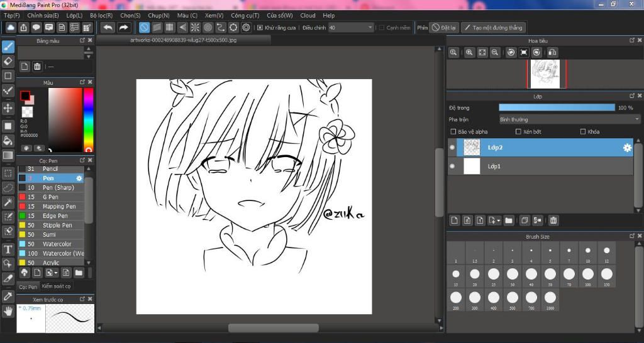Click the navigator preview thumbnail

pyautogui.click(x=545, y=74)
